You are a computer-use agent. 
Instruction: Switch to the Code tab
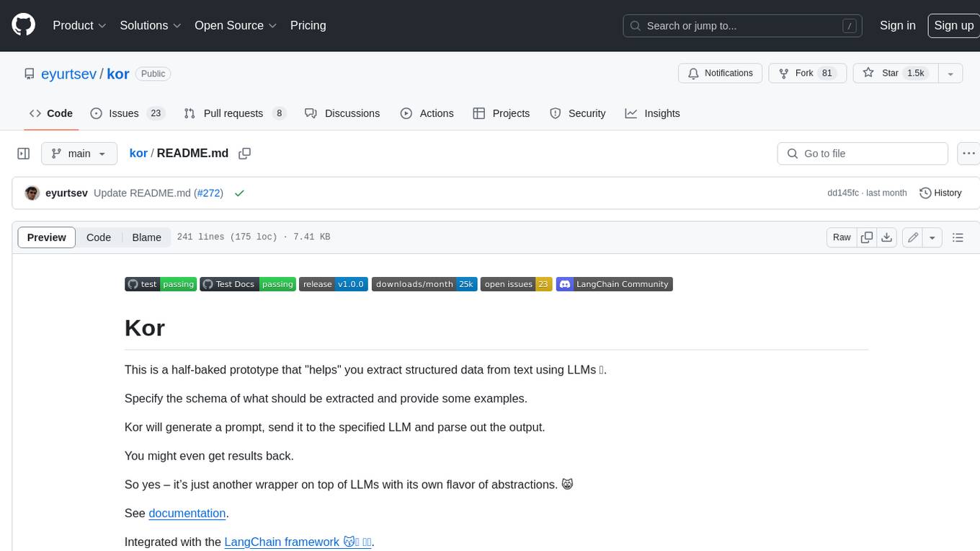51,113
